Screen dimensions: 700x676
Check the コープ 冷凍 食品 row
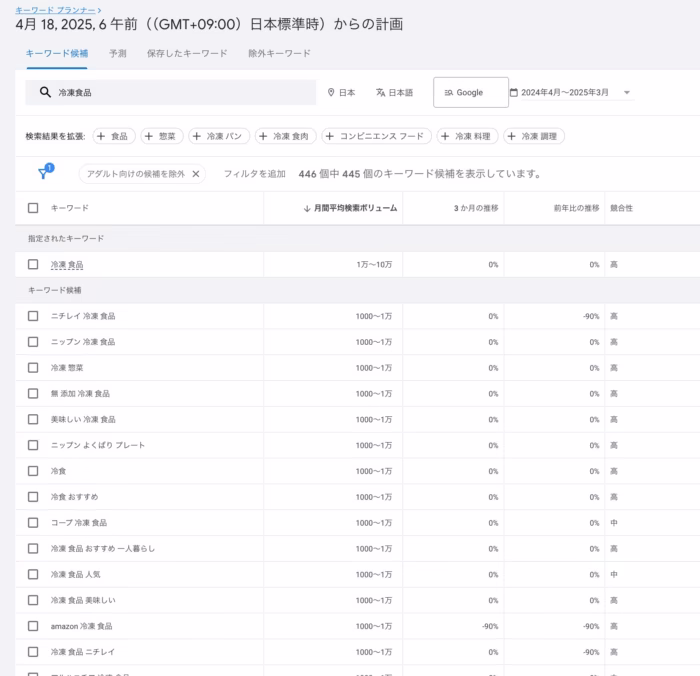click(33, 523)
